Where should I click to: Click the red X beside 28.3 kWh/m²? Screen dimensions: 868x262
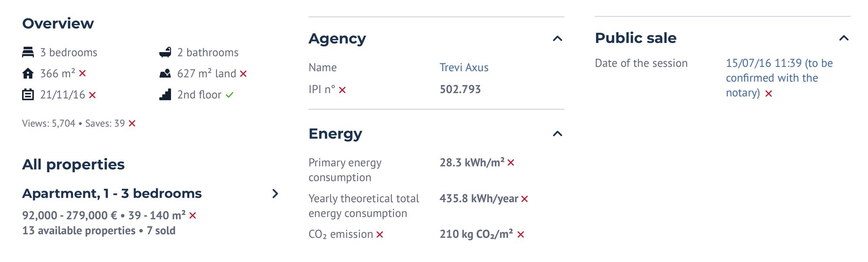click(x=511, y=163)
